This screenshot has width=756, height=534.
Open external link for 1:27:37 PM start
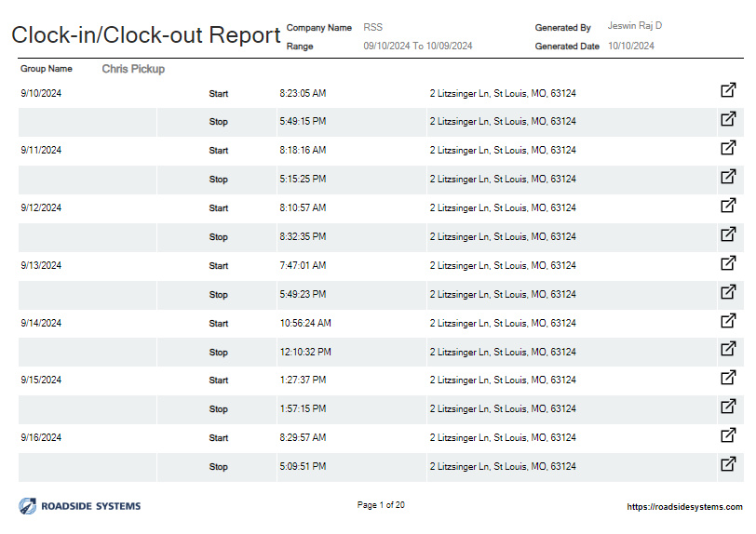[728, 378]
